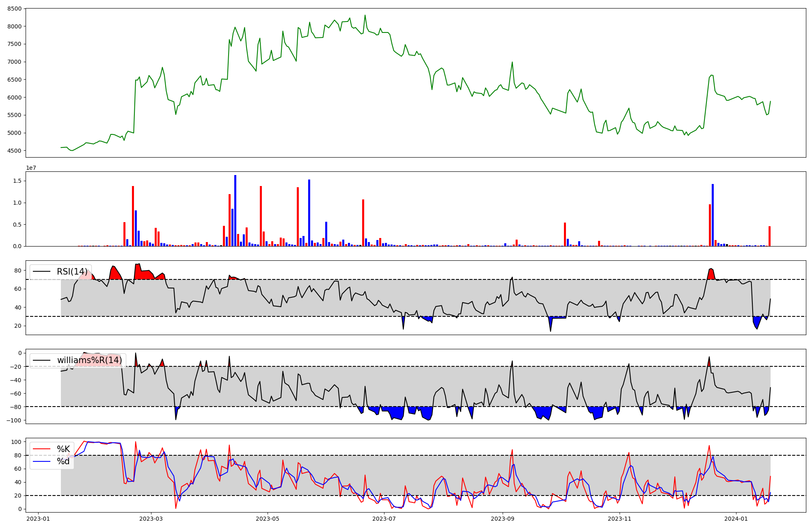Click the 4500 price axis label

coord(15,151)
